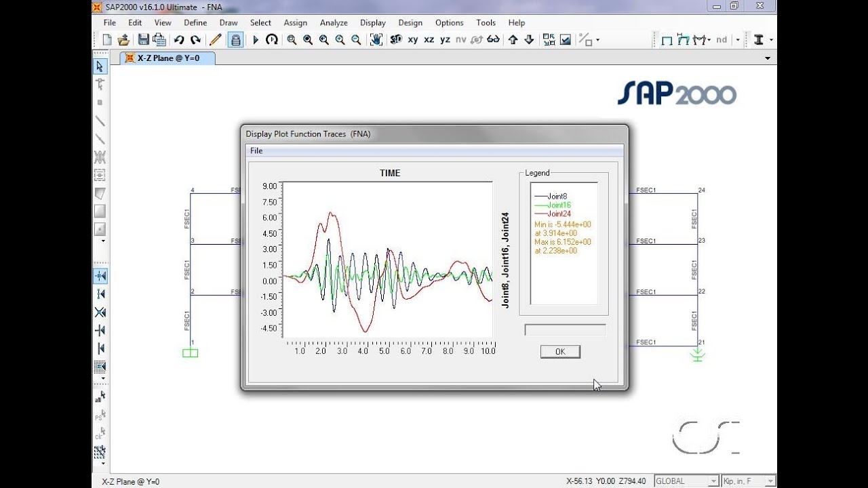Click the Object Shrink Toggle icon
The image size is (868, 488).
tap(549, 40)
